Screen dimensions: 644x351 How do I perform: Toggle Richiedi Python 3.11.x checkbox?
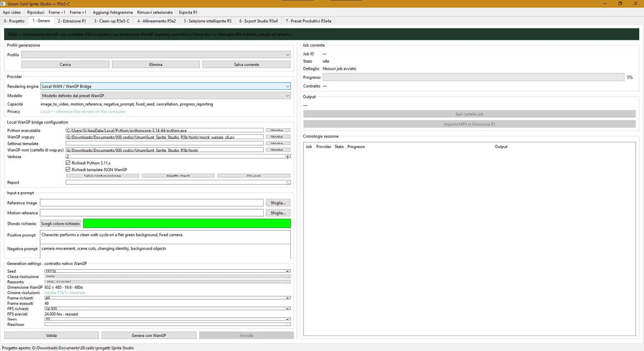pos(68,163)
